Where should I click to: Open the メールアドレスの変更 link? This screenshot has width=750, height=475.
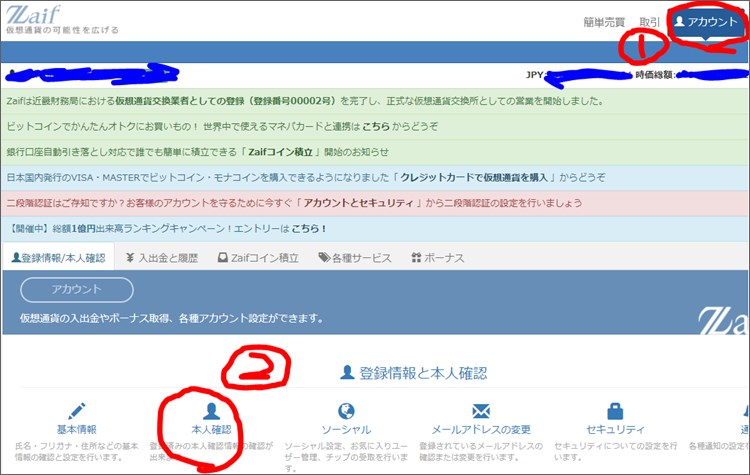click(x=481, y=430)
